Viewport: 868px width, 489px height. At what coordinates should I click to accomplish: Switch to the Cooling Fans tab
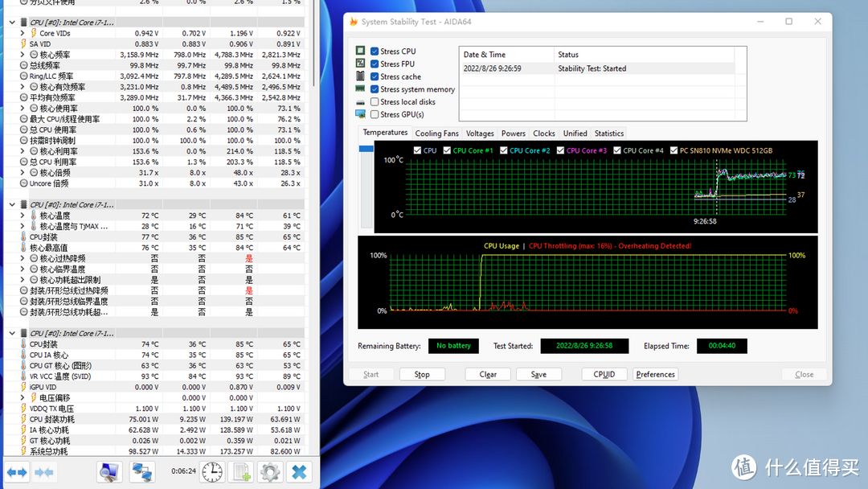pos(436,134)
